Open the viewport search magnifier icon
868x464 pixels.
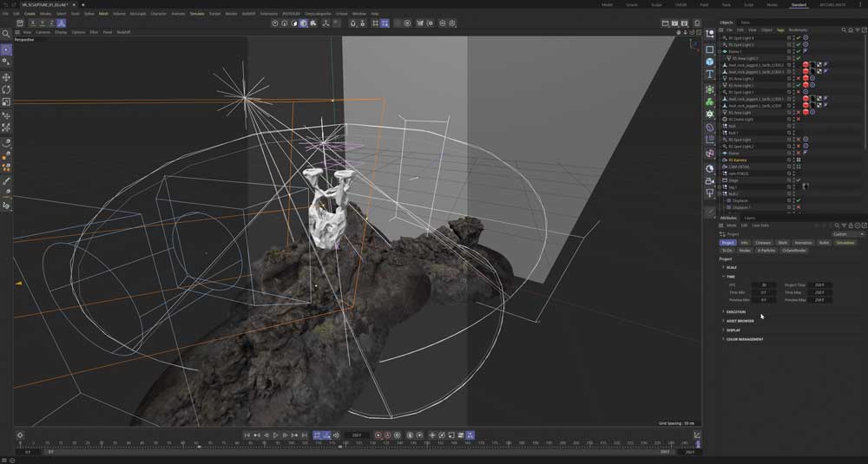pos(5,34)
